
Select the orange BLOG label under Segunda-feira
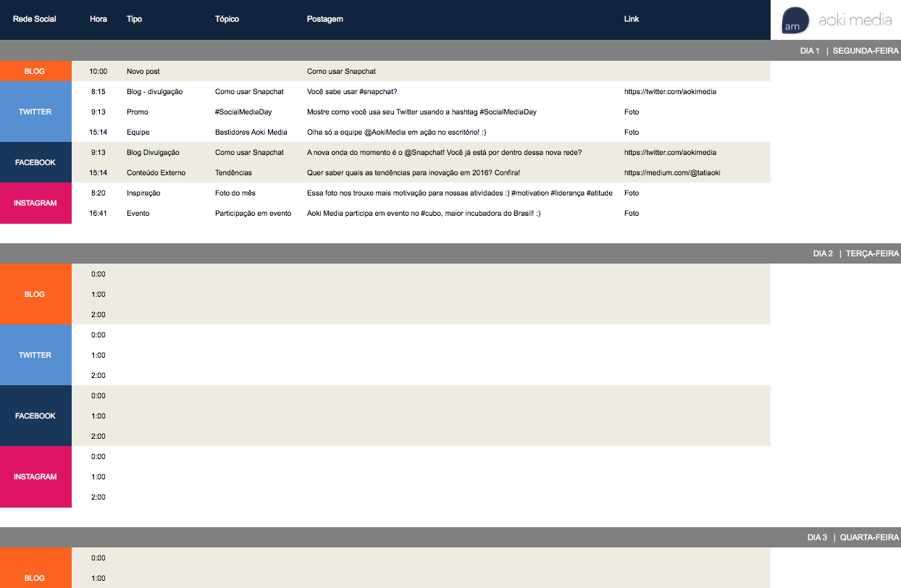coord(35,71)
